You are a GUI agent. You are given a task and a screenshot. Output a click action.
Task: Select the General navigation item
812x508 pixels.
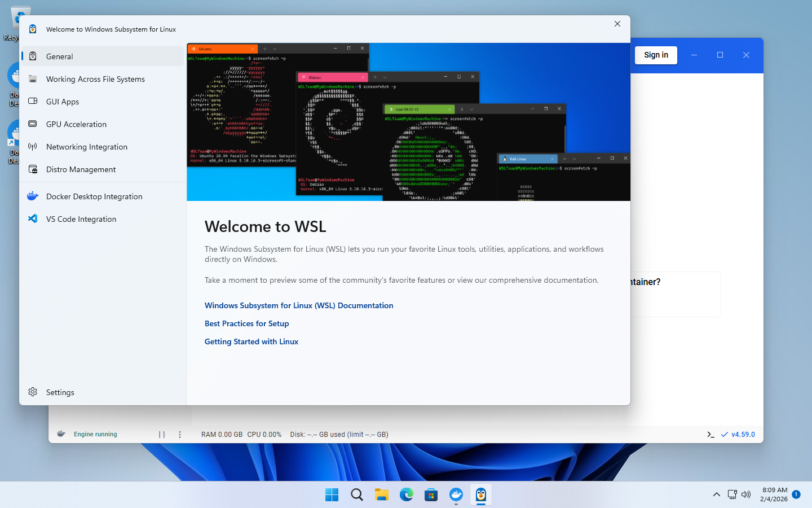[x=60, y=56]
